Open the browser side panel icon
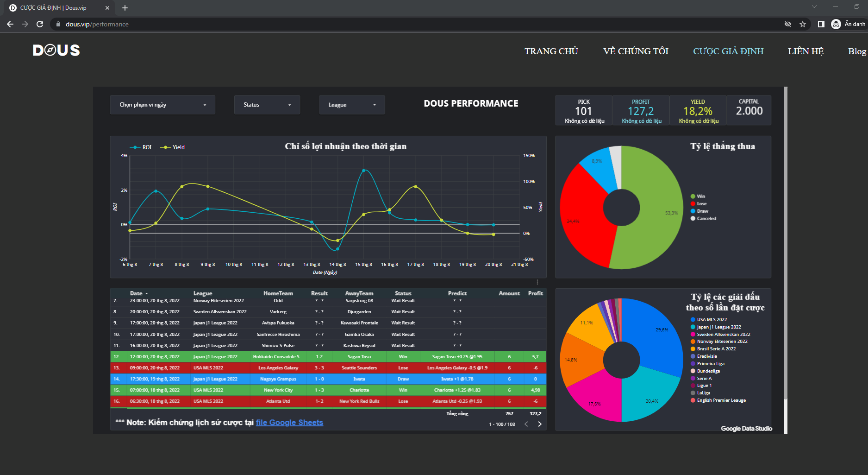Screen dimensions: 868x475 click(821, 24)
